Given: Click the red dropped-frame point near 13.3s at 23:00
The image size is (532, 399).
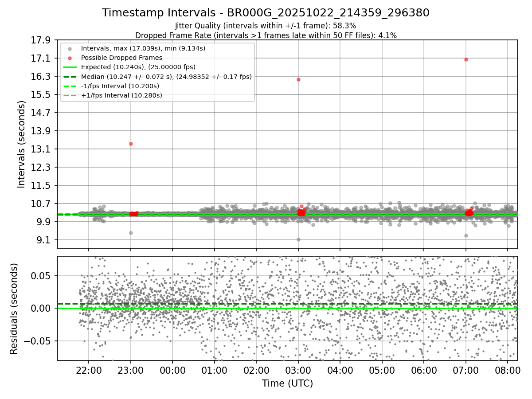Looking at the screenshot, I should pyautogui.click(x=131, y=144).
